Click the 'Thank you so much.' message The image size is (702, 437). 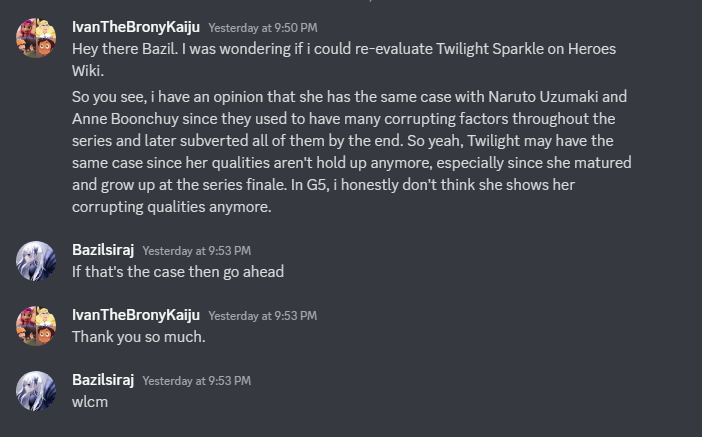[138, 337]
